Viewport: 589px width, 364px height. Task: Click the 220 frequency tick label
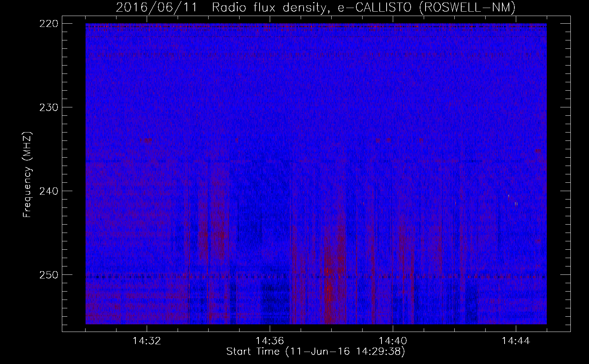click(48, 24)
